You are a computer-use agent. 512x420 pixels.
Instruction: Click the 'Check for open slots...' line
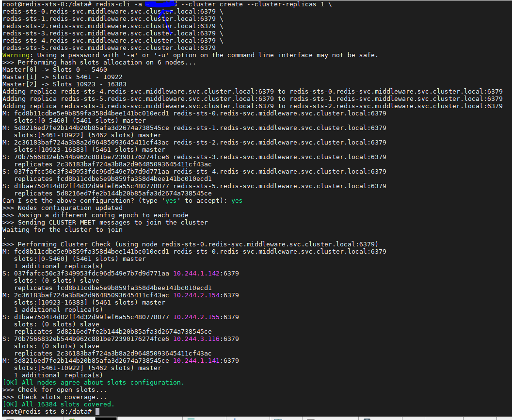pos(54,390)
